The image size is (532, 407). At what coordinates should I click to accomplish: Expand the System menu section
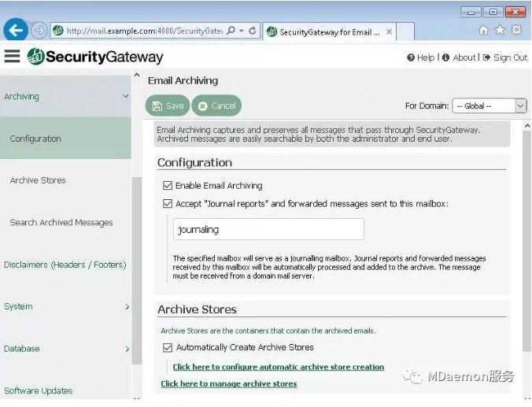(65, 306)
